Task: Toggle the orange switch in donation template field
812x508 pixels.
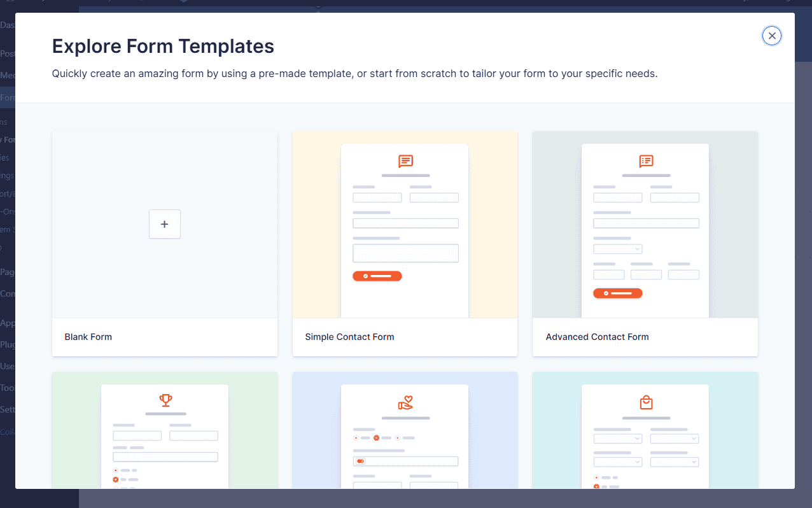Action: 360,461
